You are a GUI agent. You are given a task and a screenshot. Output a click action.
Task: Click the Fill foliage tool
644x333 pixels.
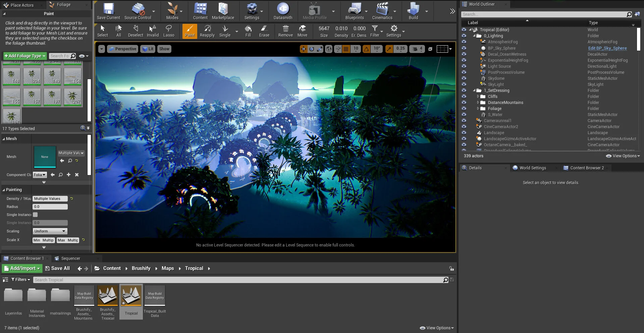coord(248,31)
